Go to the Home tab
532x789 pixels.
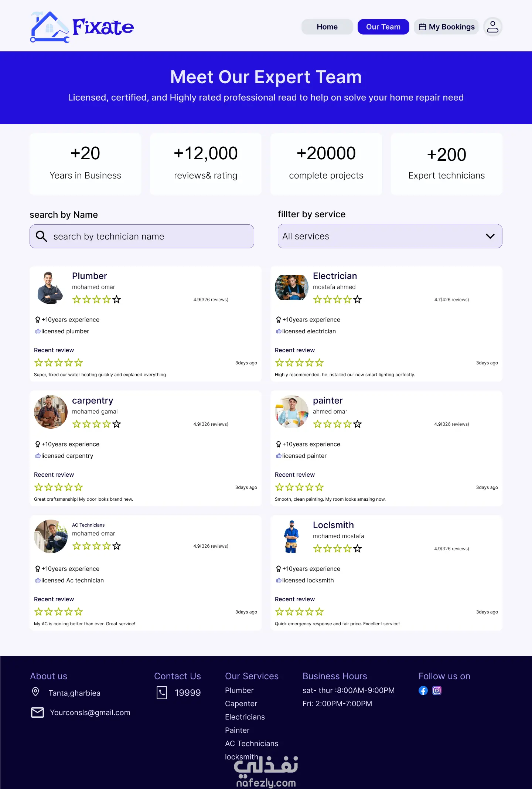[327, 27]
